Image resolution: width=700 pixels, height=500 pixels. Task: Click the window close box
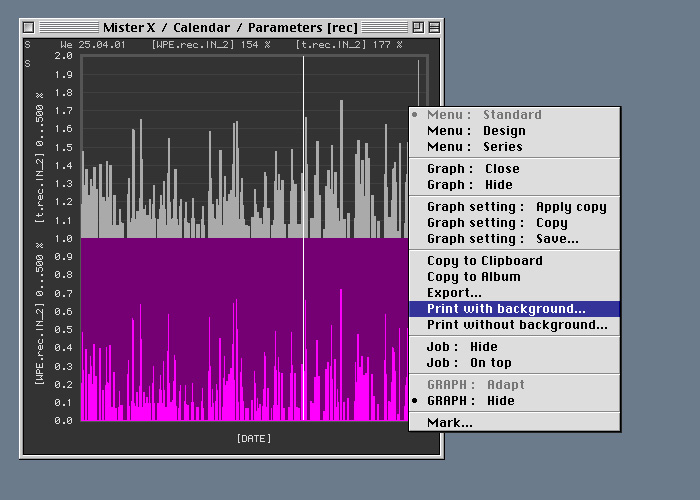29,28
